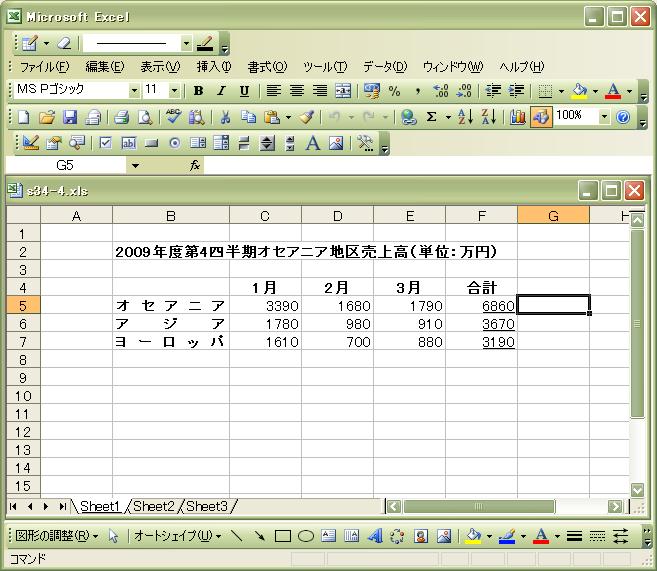
Task: Apply currency style formatting
Action: (x=372, y=90)
